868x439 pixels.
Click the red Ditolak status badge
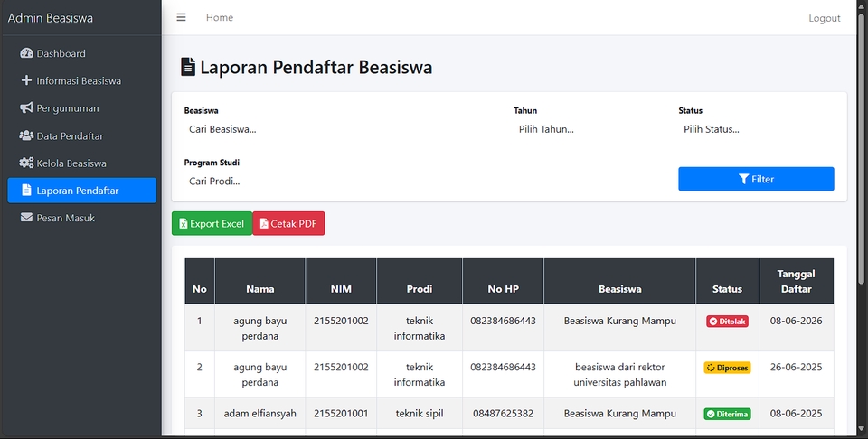pyautogui.click(x=727, y=321)
